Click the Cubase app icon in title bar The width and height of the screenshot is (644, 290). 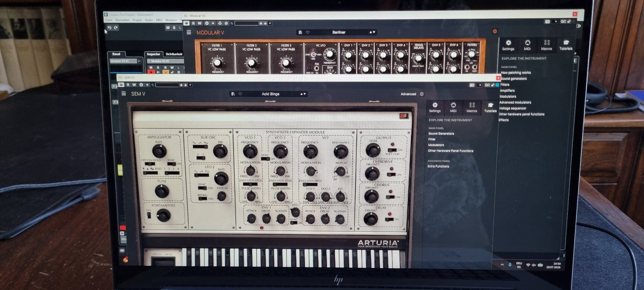tap(106, 14)
